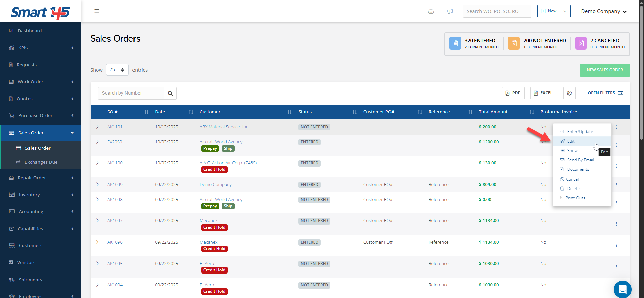The height and width of the screenshot is (298, 644).
Task: Click the Search by Number field
Action: click(131, 93)
